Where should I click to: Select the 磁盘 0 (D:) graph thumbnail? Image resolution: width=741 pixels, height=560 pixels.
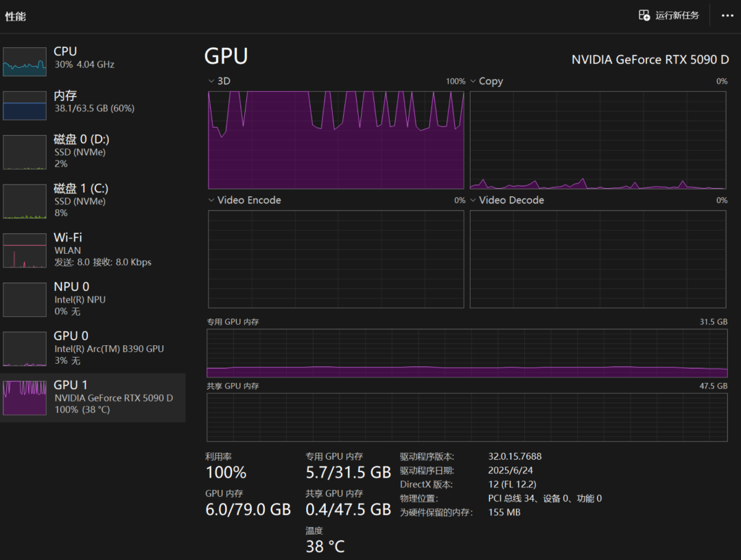click(25, 152)
